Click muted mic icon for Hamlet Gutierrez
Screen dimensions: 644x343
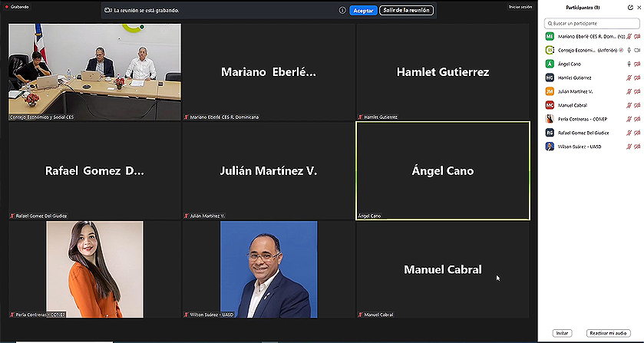tap(629, 78)
